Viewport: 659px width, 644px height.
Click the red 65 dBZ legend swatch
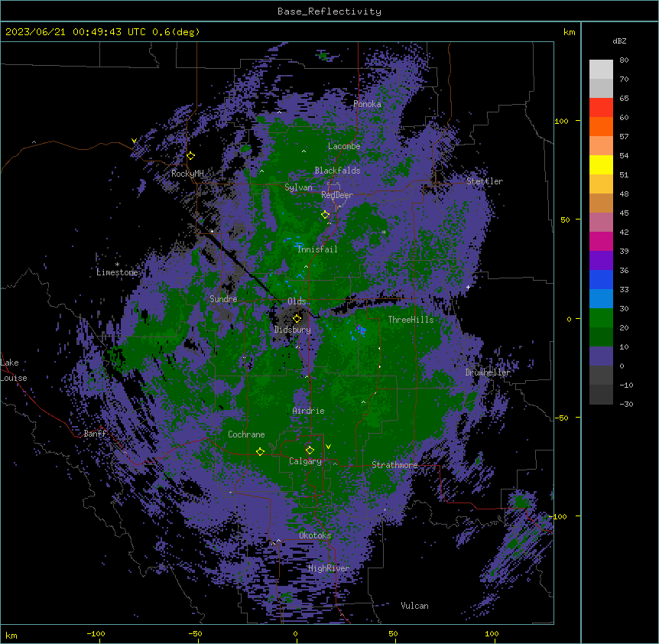601,108
